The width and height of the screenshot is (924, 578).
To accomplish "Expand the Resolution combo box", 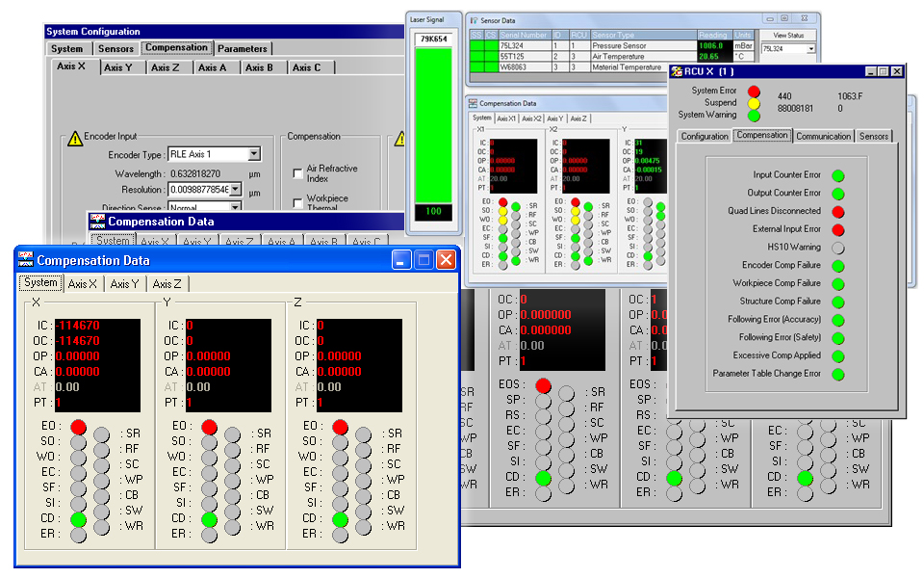I will click(235, 190).
